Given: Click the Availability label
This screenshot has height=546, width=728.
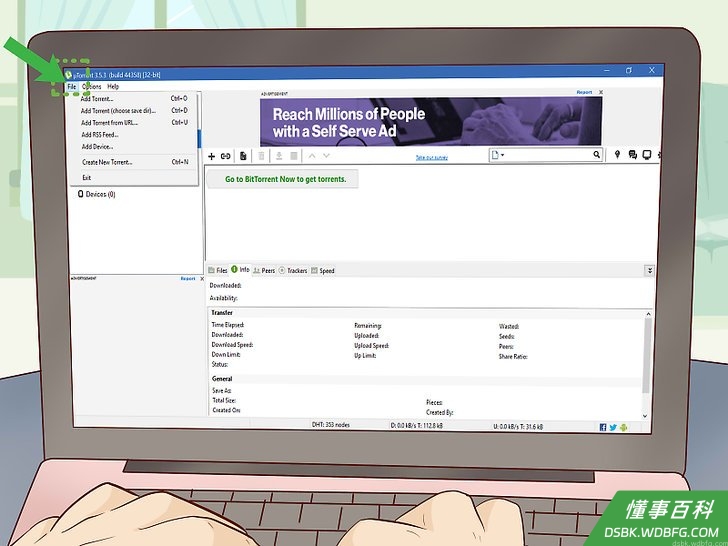Looking at the screenshot, I should tap(223, 298).
